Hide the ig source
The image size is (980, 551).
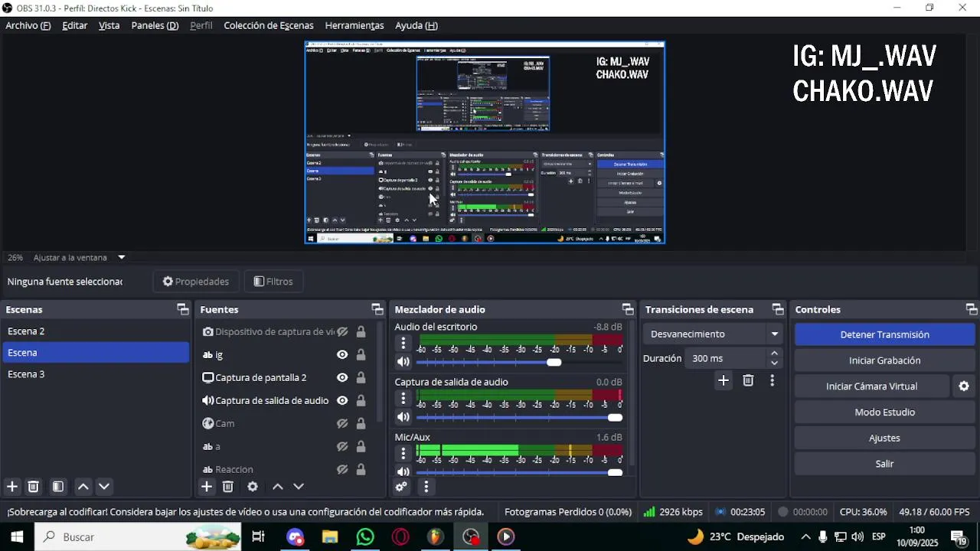pos(342,355)
